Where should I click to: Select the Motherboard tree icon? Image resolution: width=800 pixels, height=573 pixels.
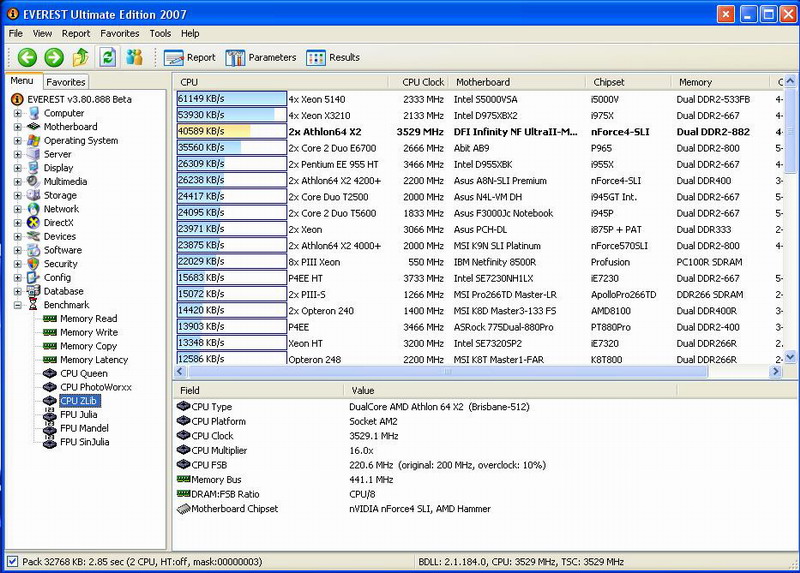[34, 127]
